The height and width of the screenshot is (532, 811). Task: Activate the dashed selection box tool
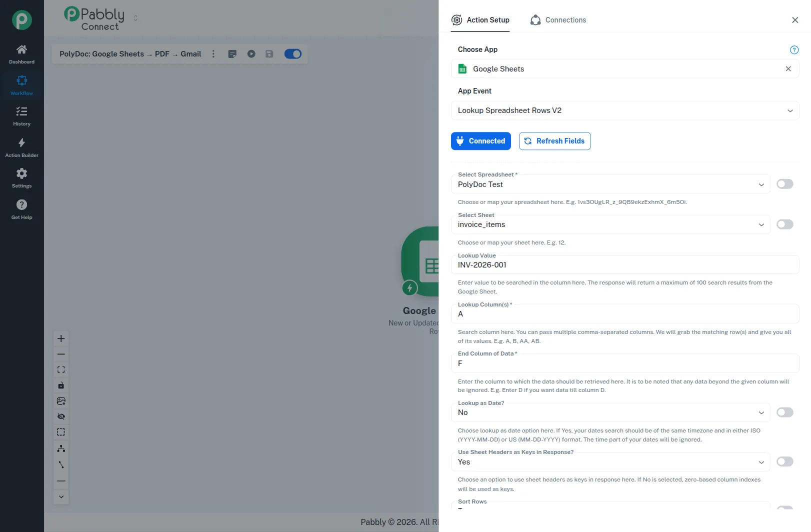click(61, 432)
